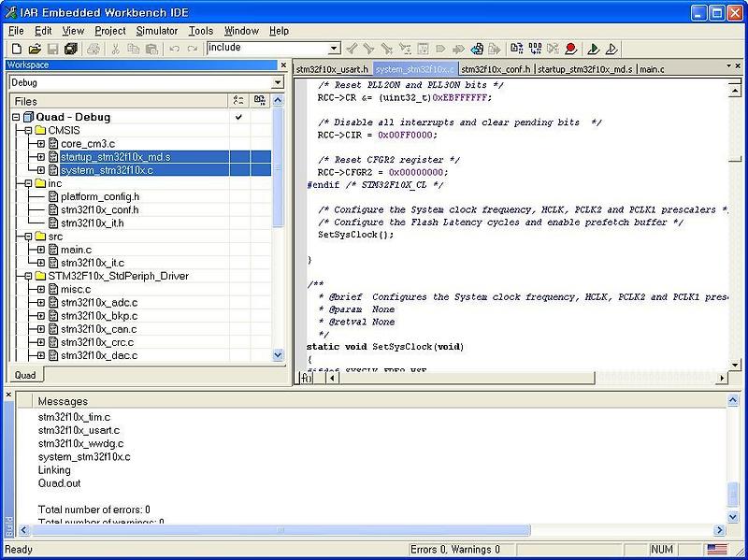
Task: Click the Open file toolbar icon
Action: pos(35,49)
